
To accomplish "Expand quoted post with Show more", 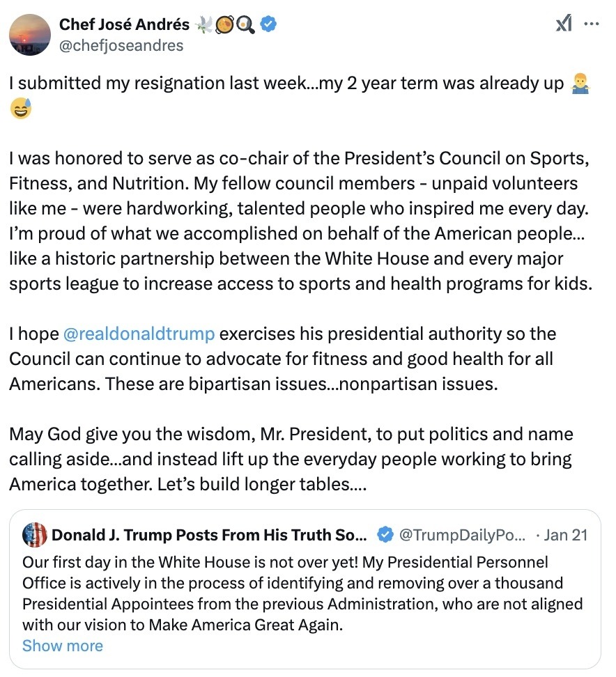I will tap(62, 646).
